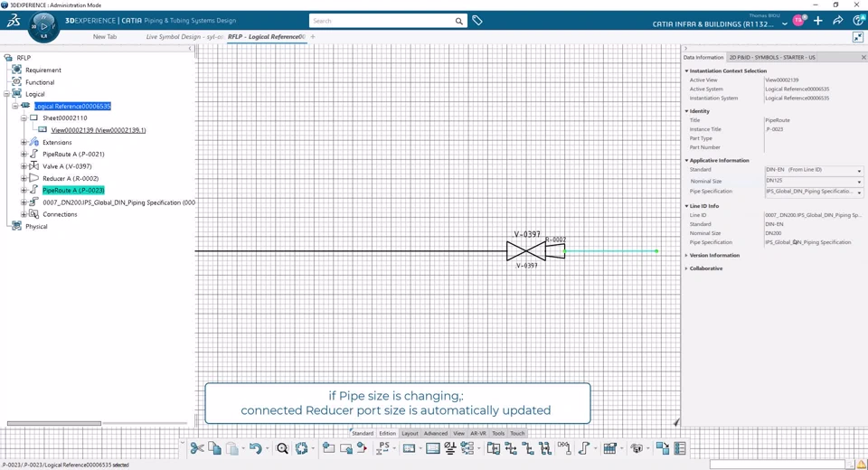Select the Functional tree node

coord(40,82)
